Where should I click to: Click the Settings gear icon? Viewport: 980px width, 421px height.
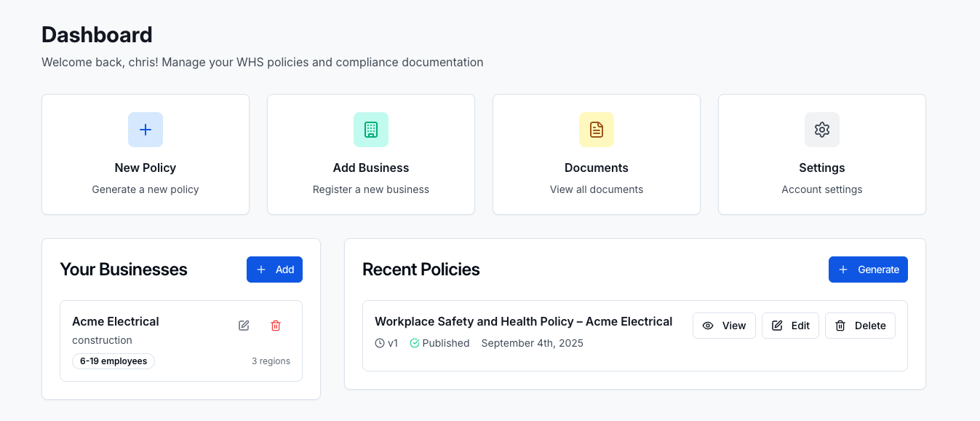[x=822, y=130]
